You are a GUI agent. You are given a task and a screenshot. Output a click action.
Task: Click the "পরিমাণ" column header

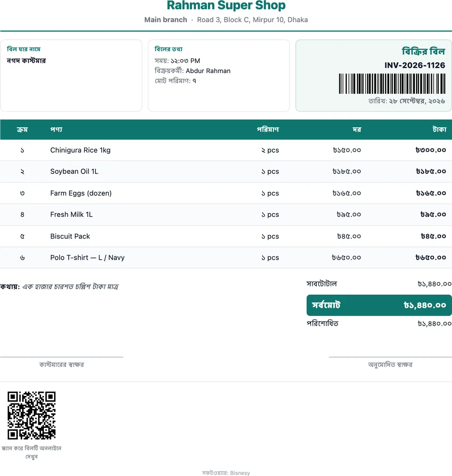[268, 130]
